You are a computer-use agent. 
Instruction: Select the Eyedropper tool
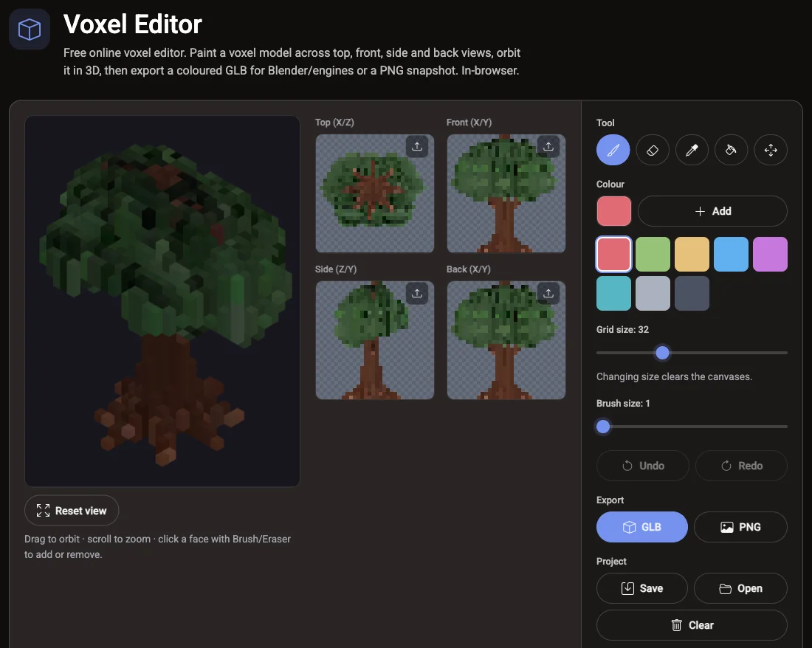pos(692,150)
